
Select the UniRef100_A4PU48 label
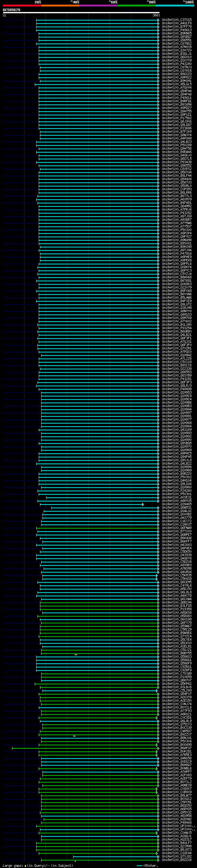point(177,139)
